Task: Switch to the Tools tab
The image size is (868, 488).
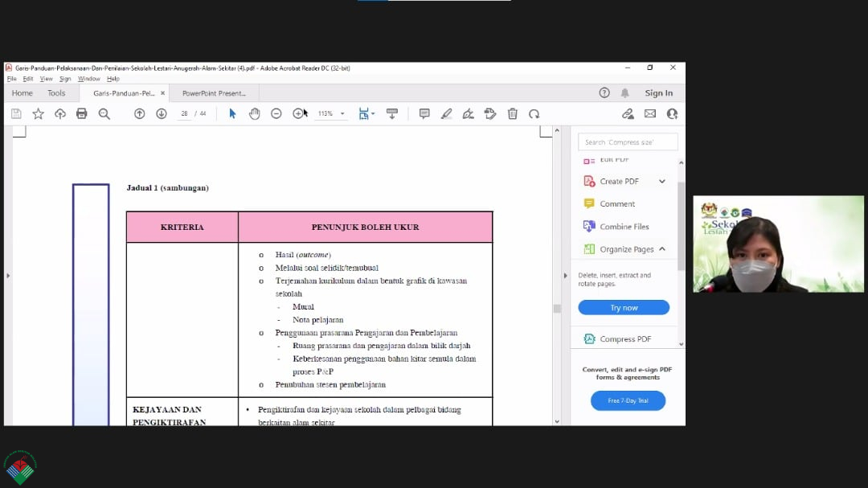Action: (56, 93)
